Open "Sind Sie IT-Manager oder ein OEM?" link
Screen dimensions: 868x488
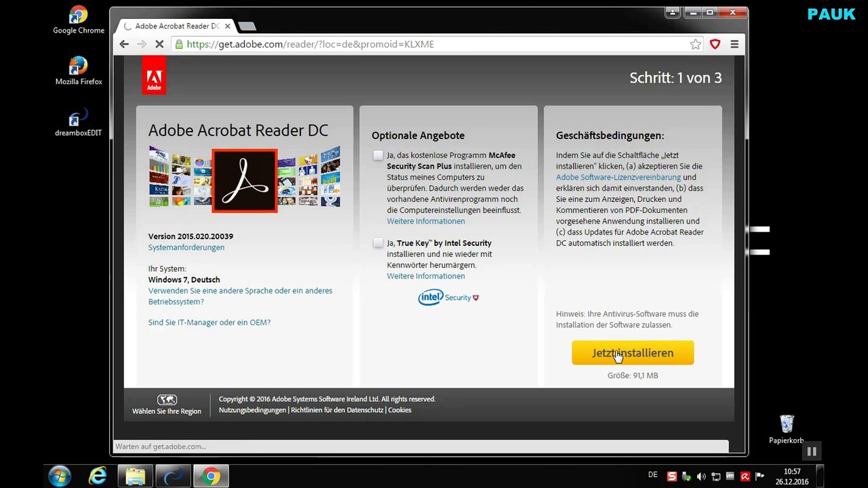click(x=210, y=323)
